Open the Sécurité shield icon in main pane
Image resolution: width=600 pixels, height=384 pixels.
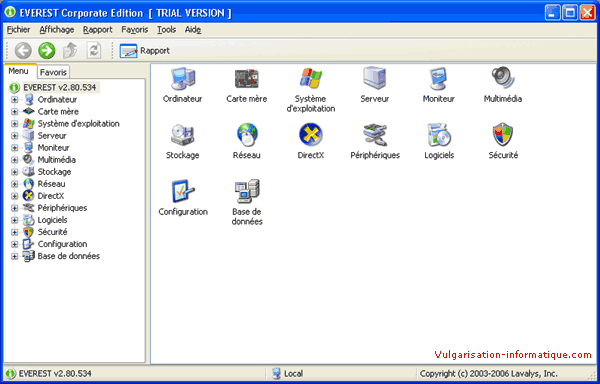click(x=503, y=134)
